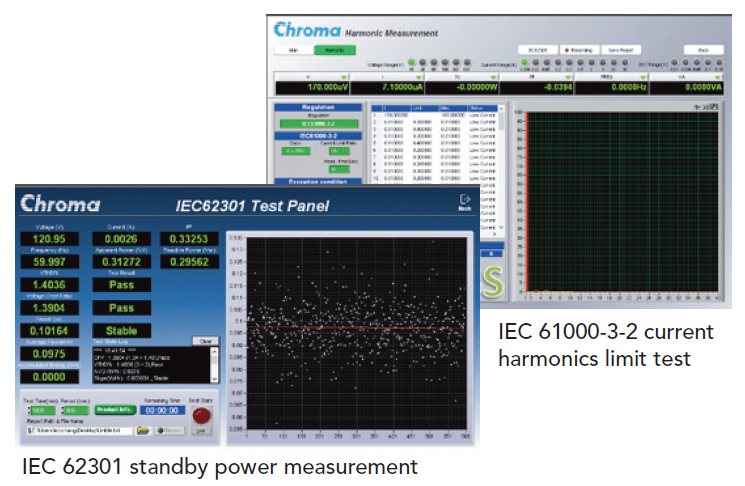Click Back icon in IEC62301 Test Panel
Image resolution: width=745 pixels, height=486 pixels.
click(x=465, y=201)
